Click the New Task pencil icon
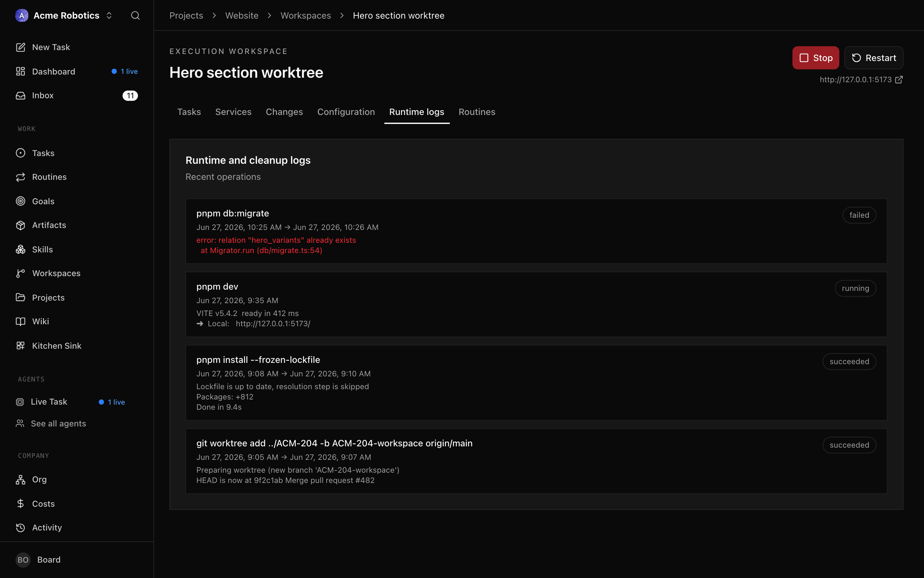Viewport: 924px width, 578px height. click(x=21, y=48)
